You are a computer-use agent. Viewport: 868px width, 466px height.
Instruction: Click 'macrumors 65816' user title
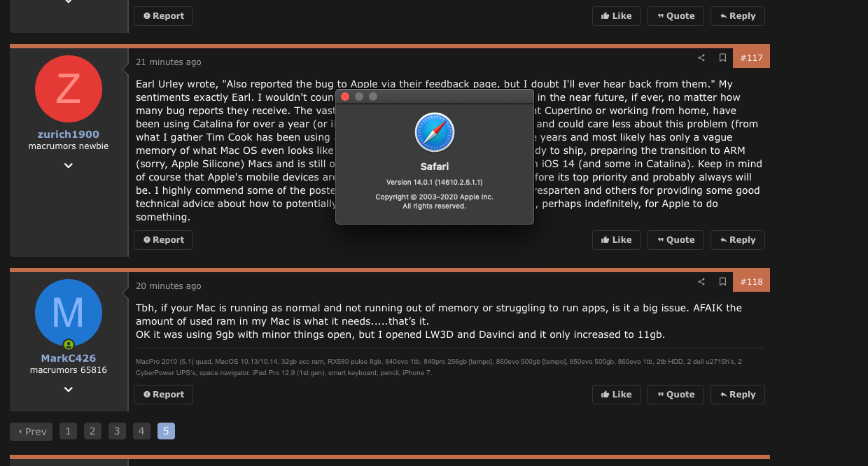69,370
